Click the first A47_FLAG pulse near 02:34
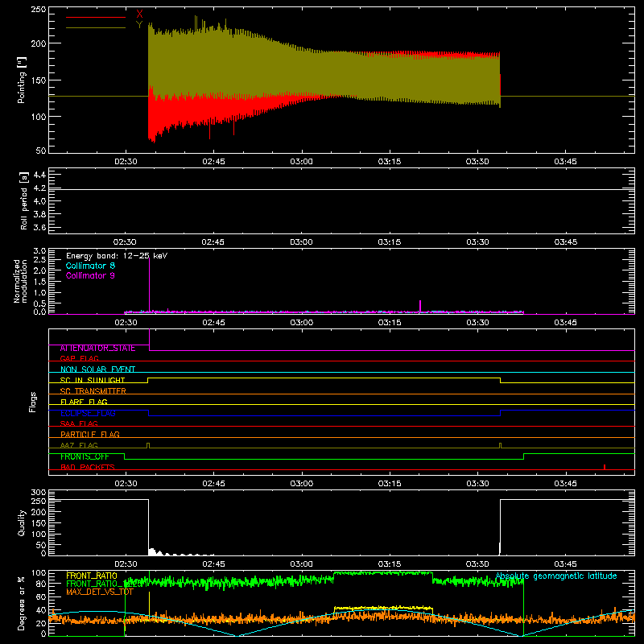 [148, 445]
